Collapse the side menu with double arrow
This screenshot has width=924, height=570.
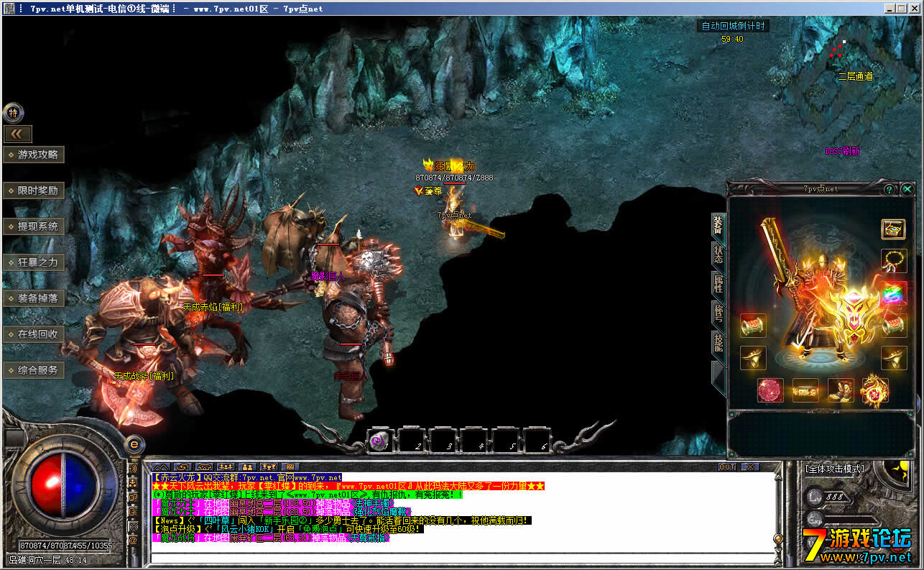click(18, 134)
